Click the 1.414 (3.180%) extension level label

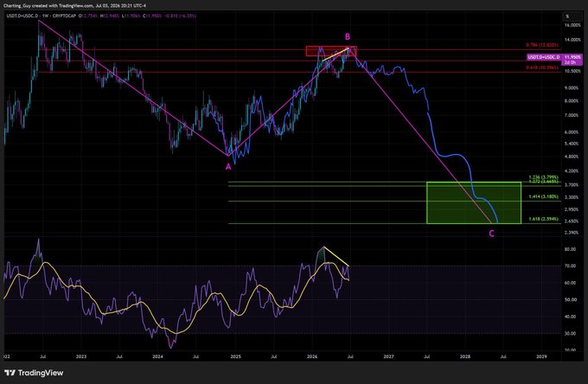pos(543,196)
